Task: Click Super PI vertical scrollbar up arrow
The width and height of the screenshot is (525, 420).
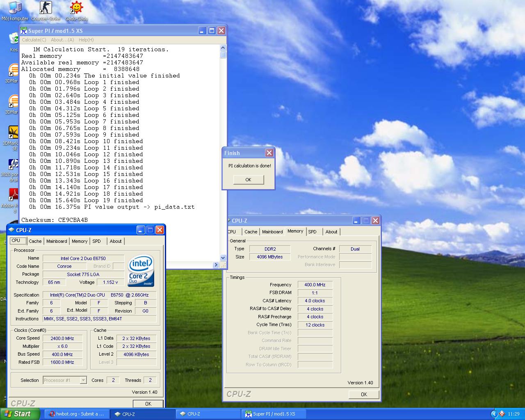Action: [223, 47]
